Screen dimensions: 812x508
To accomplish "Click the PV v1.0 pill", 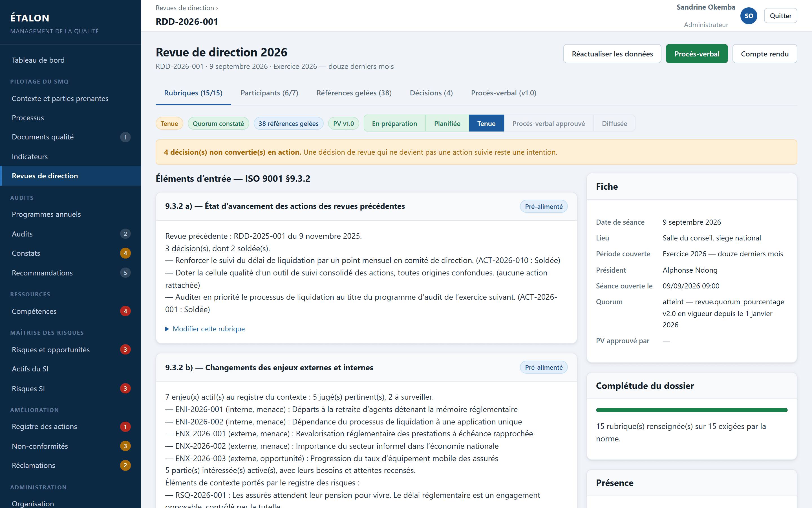I will pos(343,123).
